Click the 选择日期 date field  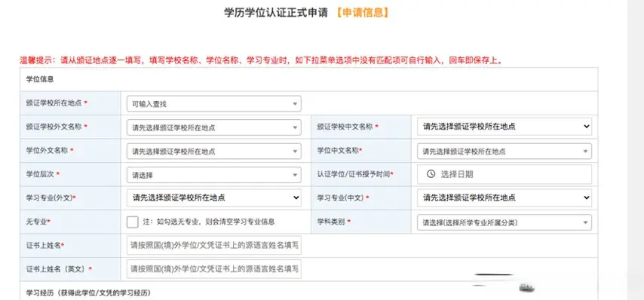point(504,174)
